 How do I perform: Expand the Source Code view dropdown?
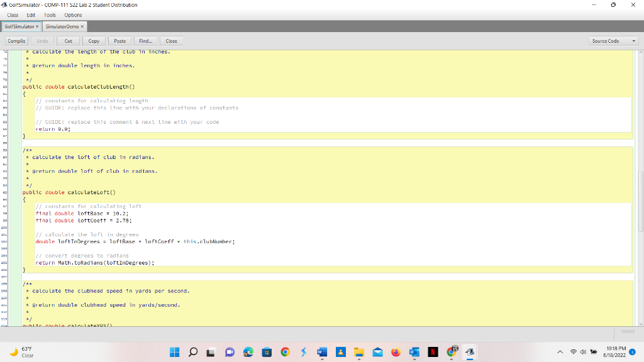click(x=614, y=41)
